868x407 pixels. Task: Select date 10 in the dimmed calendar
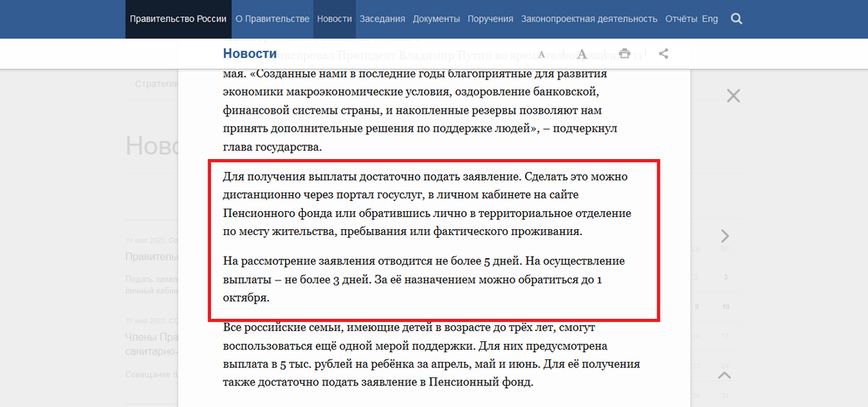pyautogui.click(x=725, y=307)
